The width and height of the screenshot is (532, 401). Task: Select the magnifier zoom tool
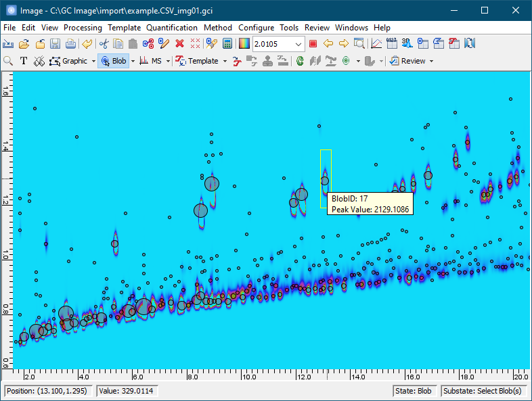click(x=9, y=61)
